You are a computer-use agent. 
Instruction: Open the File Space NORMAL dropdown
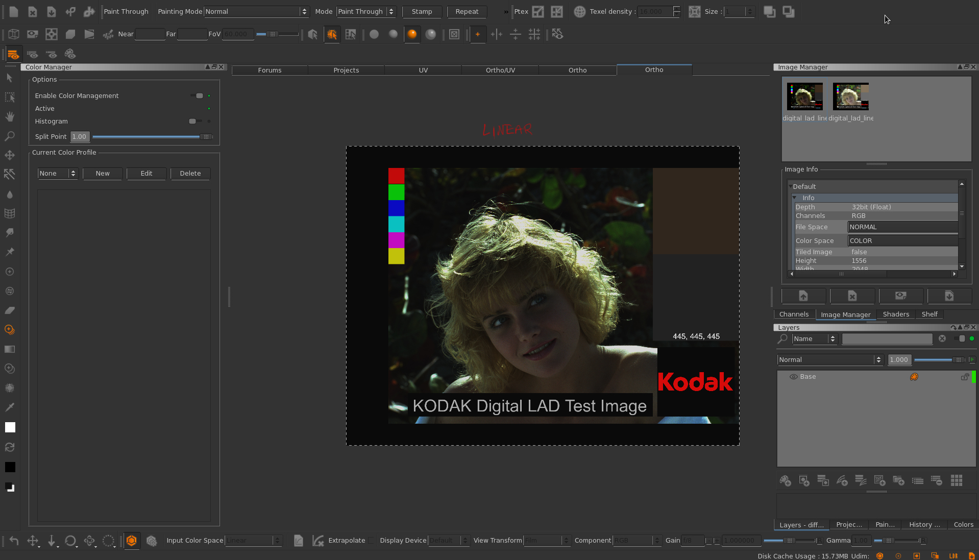pyautogui.click(x=903, y=227)
